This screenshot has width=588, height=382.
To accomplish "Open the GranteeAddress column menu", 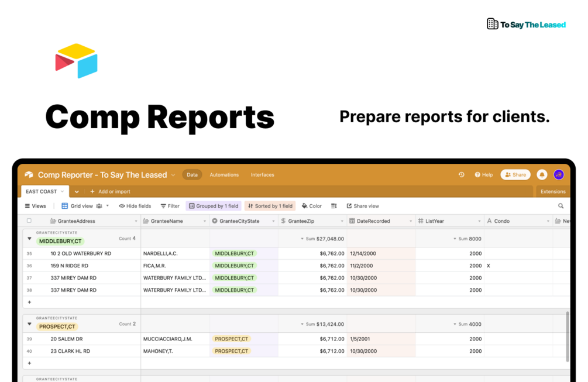I will pyautogui.click(x=136, y=221).
